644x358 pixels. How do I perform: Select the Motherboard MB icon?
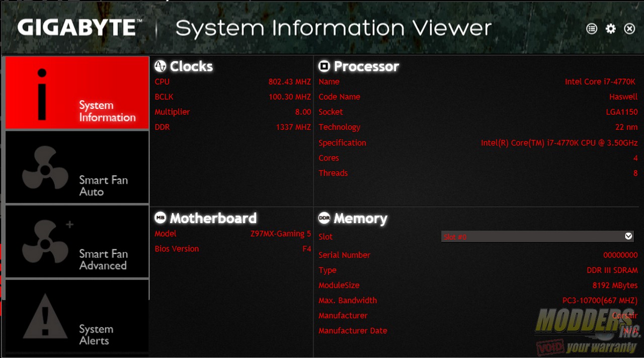tap(160, 218)
